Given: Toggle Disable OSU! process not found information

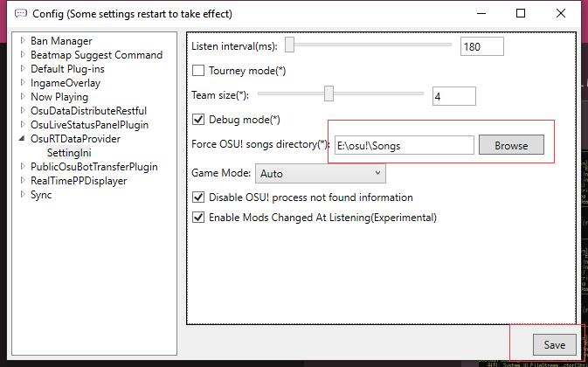Looking at the screenshot, I should [198, 197].
